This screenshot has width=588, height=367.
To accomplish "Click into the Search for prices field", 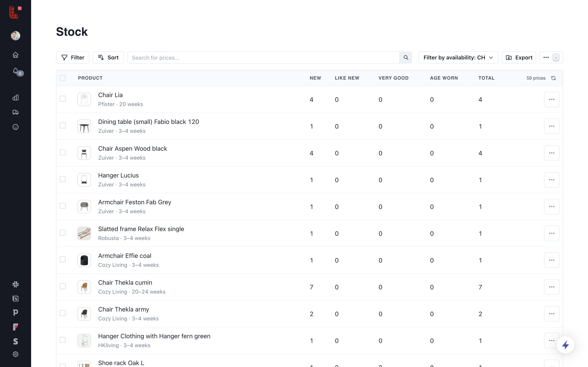I will [x=263, y=57].
